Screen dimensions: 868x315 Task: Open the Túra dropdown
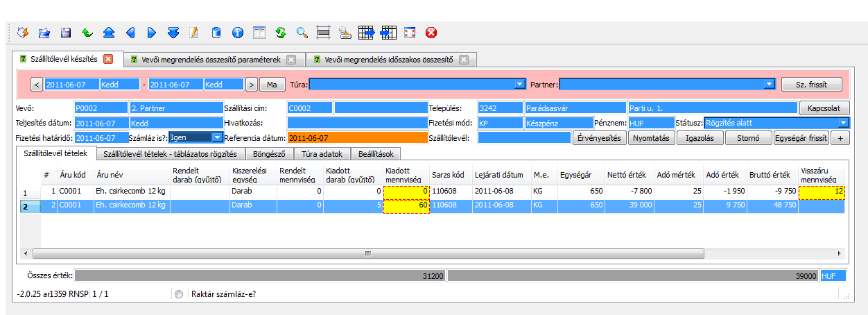pos(520,85)
